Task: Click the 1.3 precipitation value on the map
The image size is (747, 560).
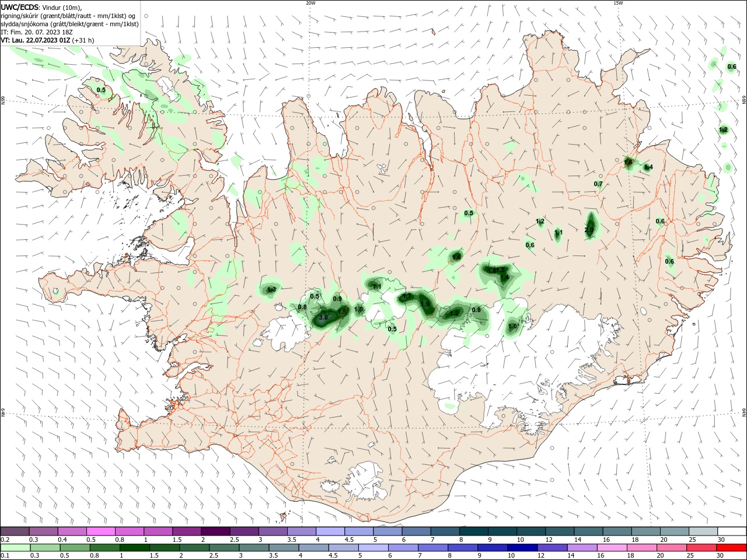Action: coord(271,289)
